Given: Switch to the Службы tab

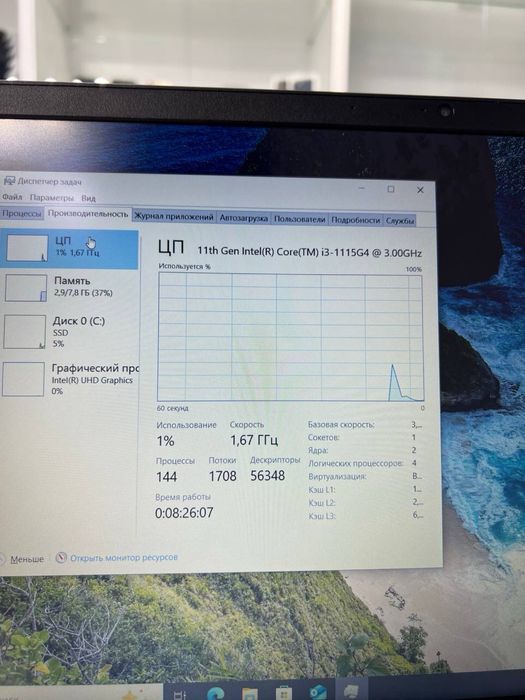Looking at the screenshot, I should tap(400, 221).
